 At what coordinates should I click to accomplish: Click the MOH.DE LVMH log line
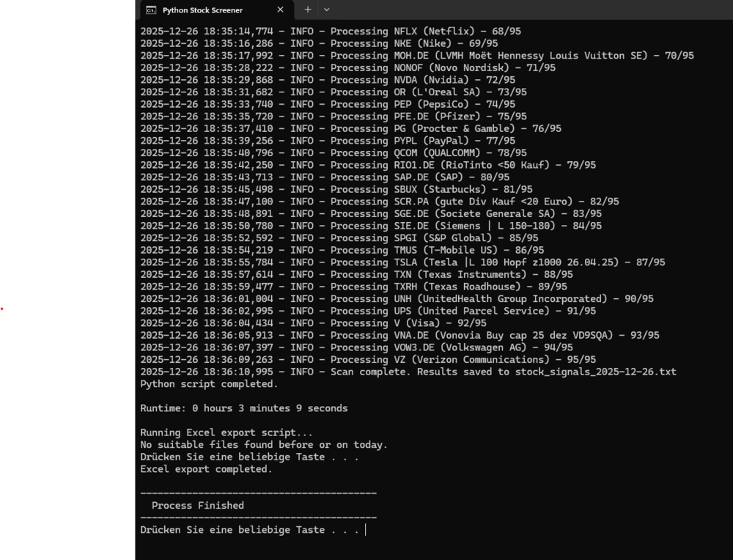(417, 56)
